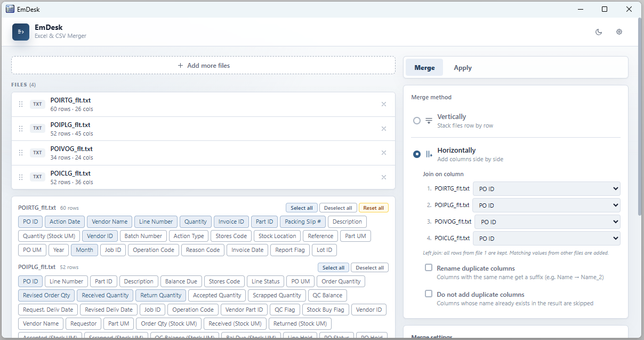Toggle the Balance Due column chip

[181, 281]
